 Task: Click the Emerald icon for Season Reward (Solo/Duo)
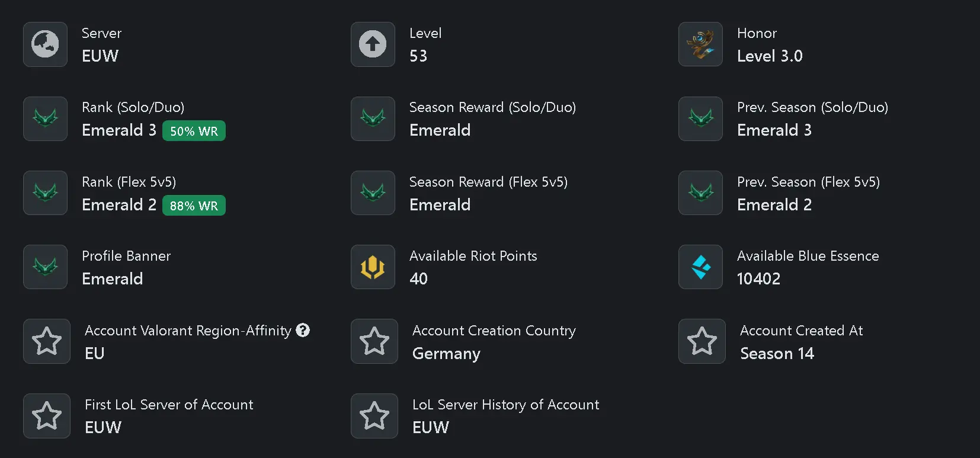click(373, 118)
